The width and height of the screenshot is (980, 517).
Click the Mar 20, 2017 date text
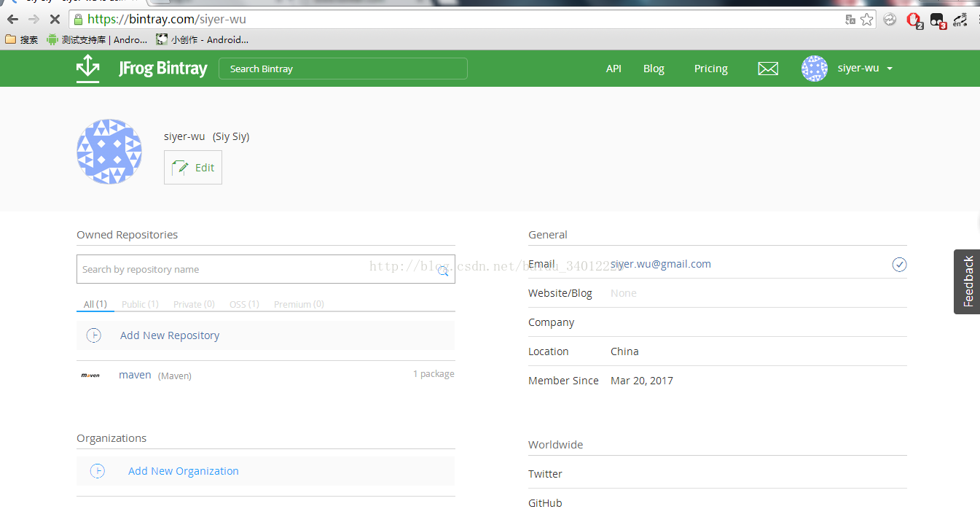642,381
